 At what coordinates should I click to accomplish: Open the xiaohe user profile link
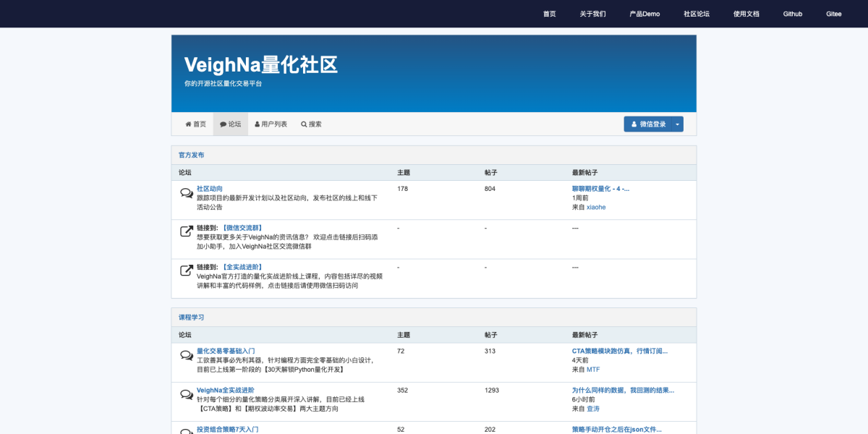595,207
